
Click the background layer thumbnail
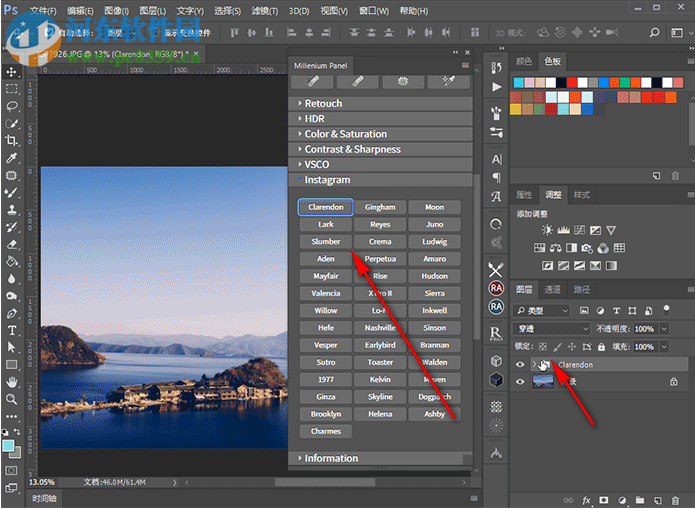[x=545, y=381]
